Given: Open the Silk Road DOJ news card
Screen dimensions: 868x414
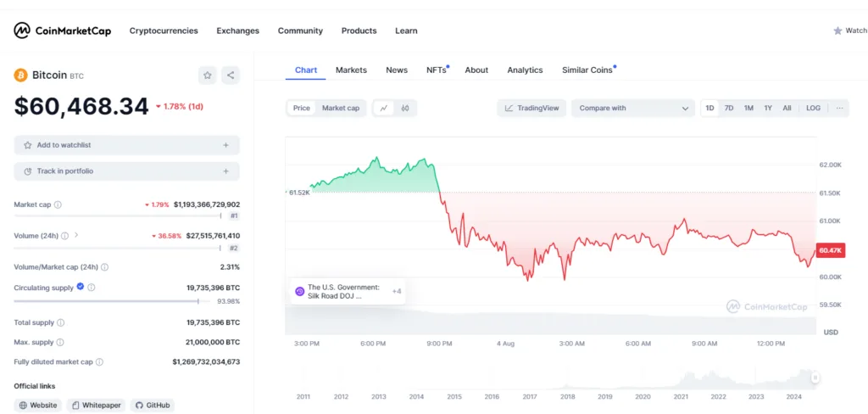Looking at the screenshot, I should (348, 291).
